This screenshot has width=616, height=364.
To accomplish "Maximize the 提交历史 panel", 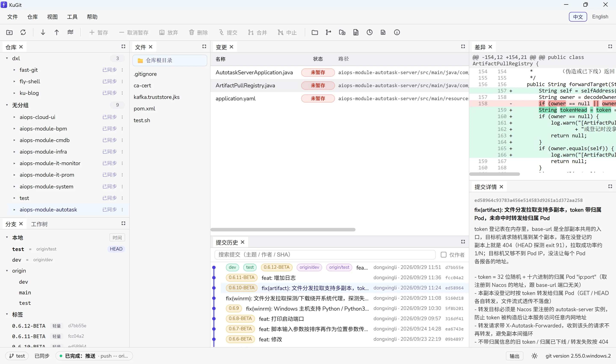I will pyautogui.click(x=463, y=242).
